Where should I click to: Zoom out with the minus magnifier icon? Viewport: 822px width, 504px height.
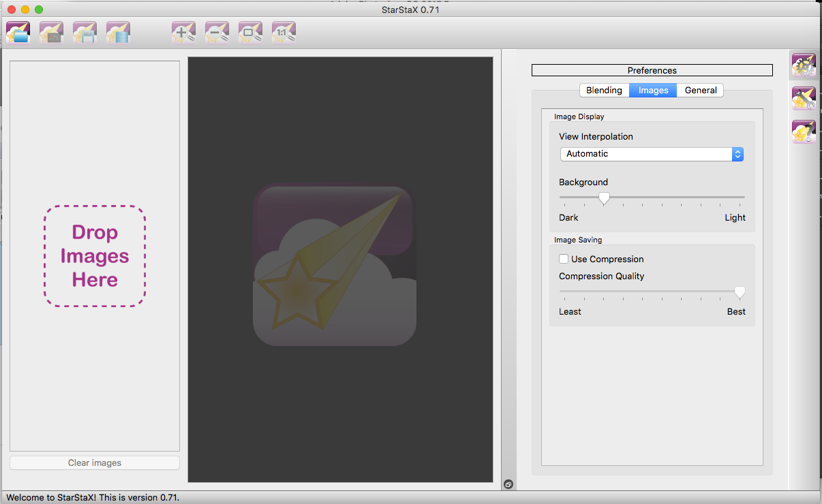(x=217, y=32)
